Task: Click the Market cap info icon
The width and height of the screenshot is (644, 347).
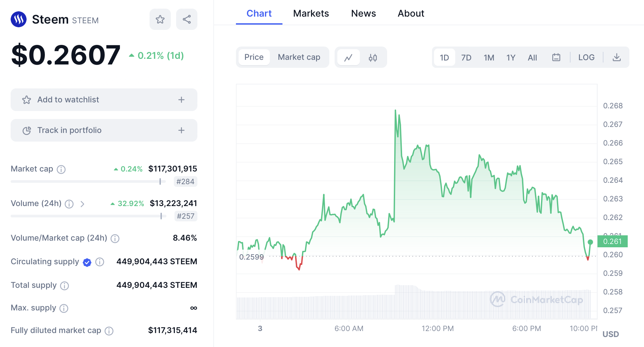Action: click(x=61, y=170)
